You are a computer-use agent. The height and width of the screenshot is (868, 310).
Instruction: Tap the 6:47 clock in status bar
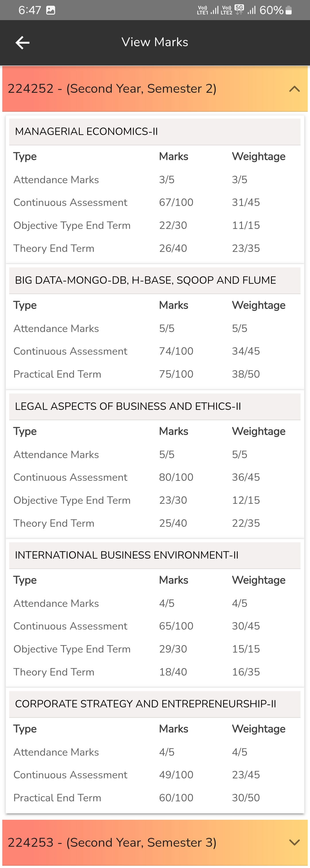click(30, 10)
